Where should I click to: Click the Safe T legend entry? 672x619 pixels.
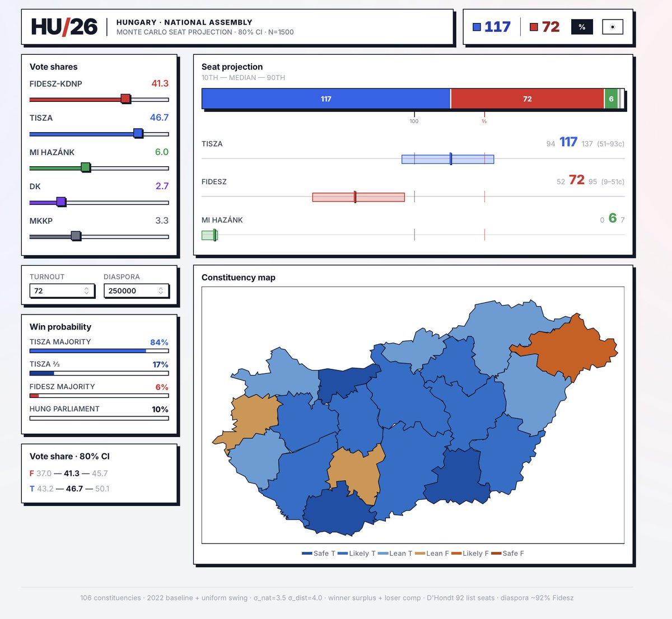[x=318, y=553]
